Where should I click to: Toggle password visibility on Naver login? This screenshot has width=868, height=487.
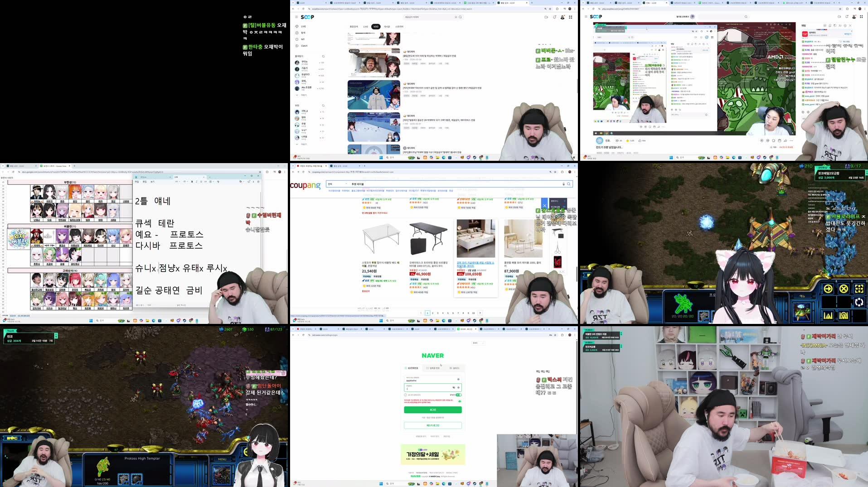[x=454, y=388]
